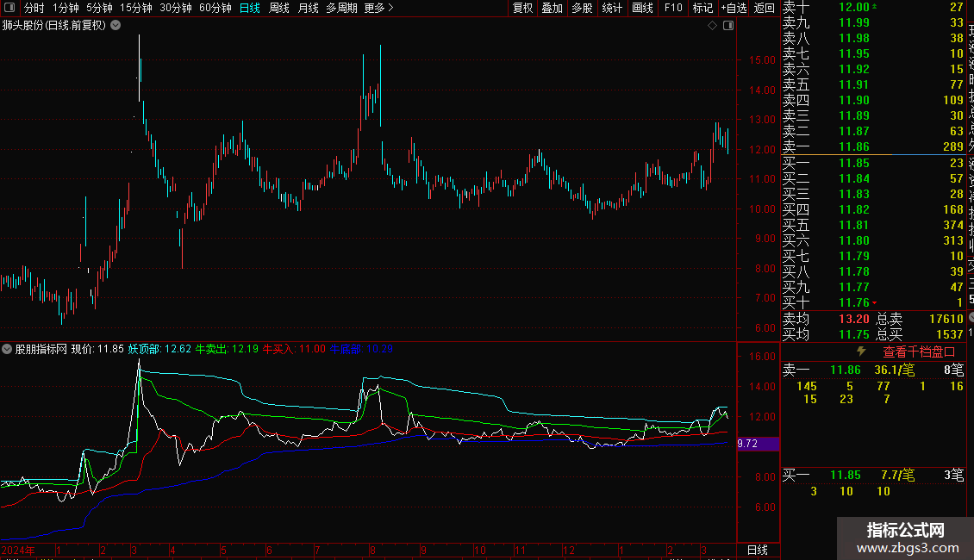
Task: Open the 画线 drawing tool
Action: point(642,8)
